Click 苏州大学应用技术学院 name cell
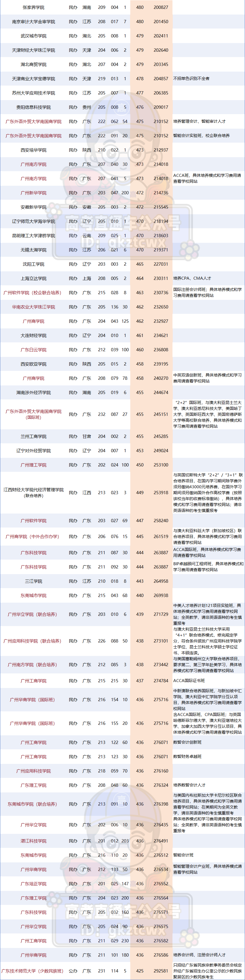The height and width of the screenshot is (980, 245). [x=33, y=93]
